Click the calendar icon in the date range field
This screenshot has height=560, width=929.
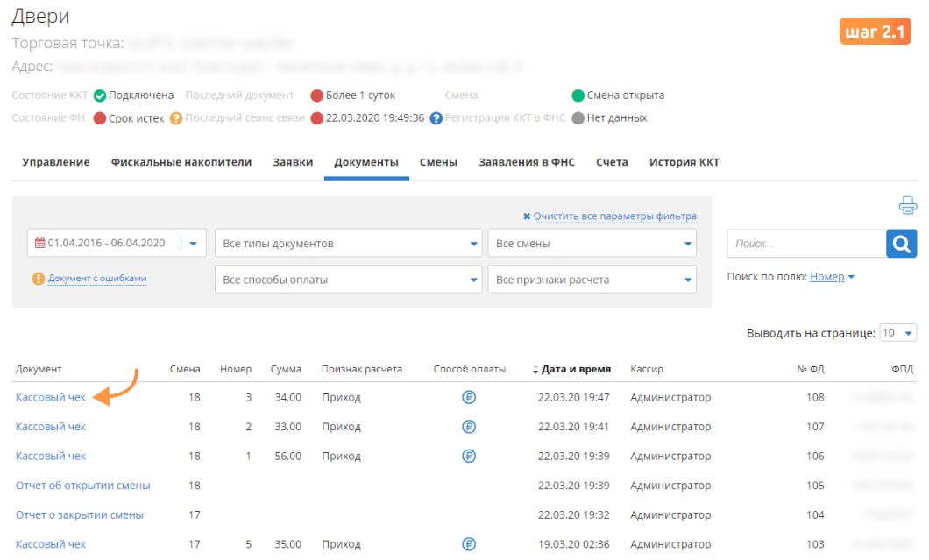click(x=39, y=243)
